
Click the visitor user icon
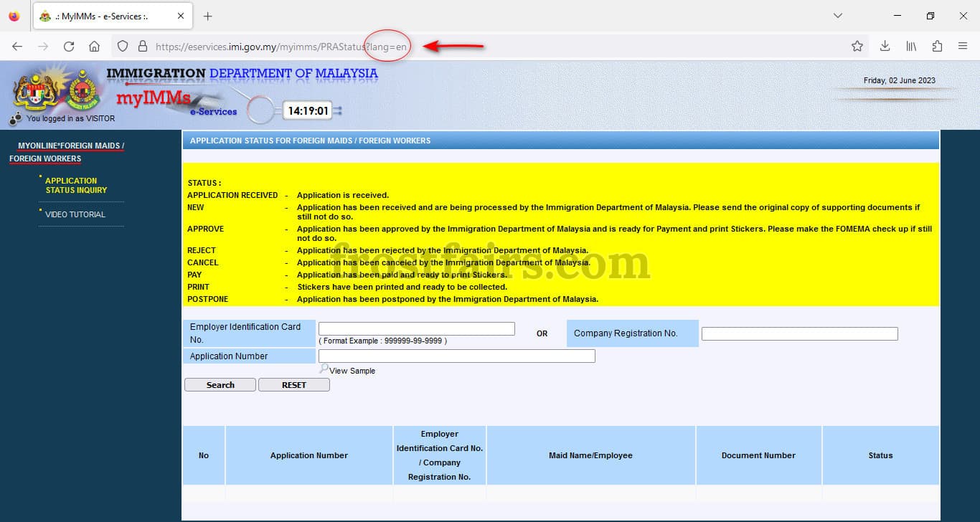16,118
